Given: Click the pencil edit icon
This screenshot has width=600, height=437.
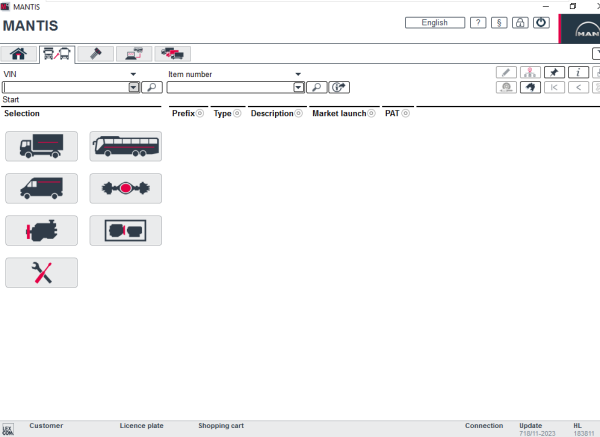Looking at the screenshot, I should pyautogui.click(x=506, y=72).
